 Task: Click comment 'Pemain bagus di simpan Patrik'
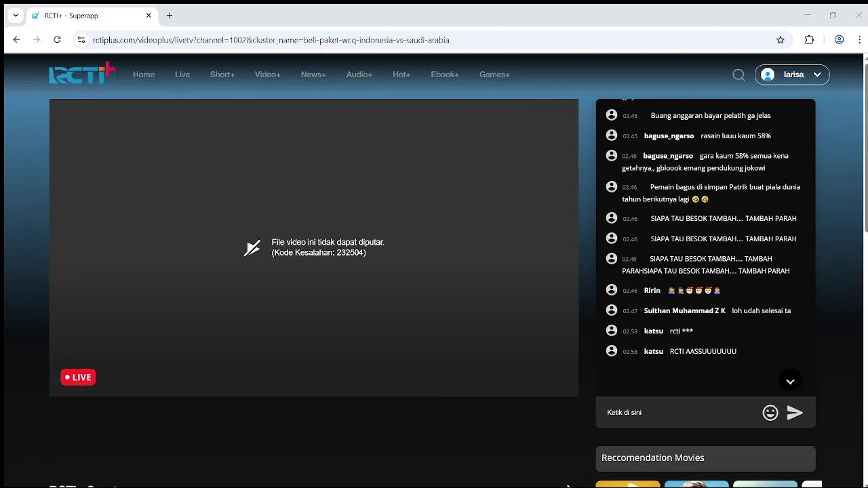(x=711, y=193)
